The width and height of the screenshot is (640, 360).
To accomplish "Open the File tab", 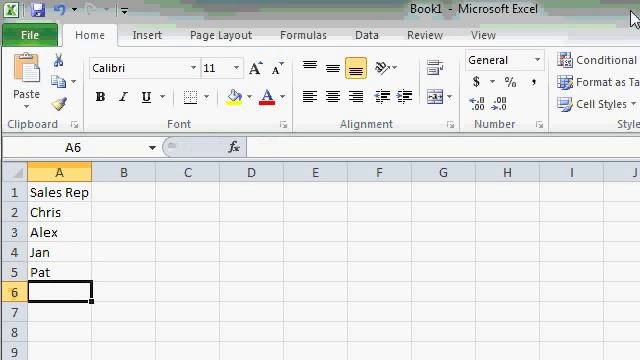I will [30, 35].
